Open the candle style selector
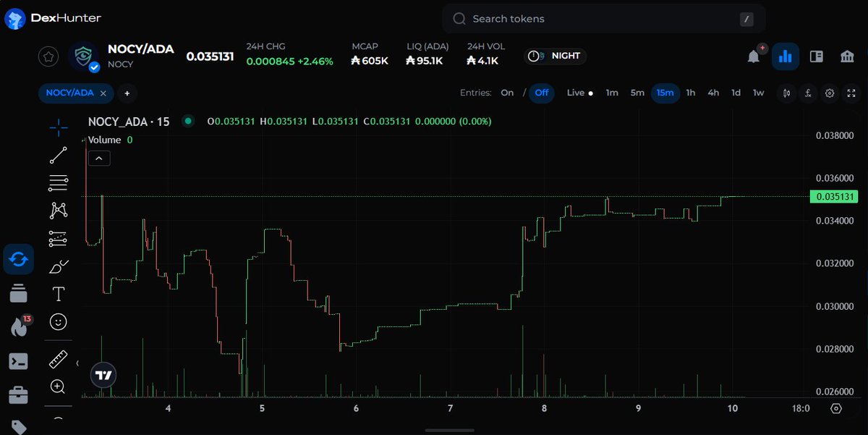 click(x=786, y=93)
